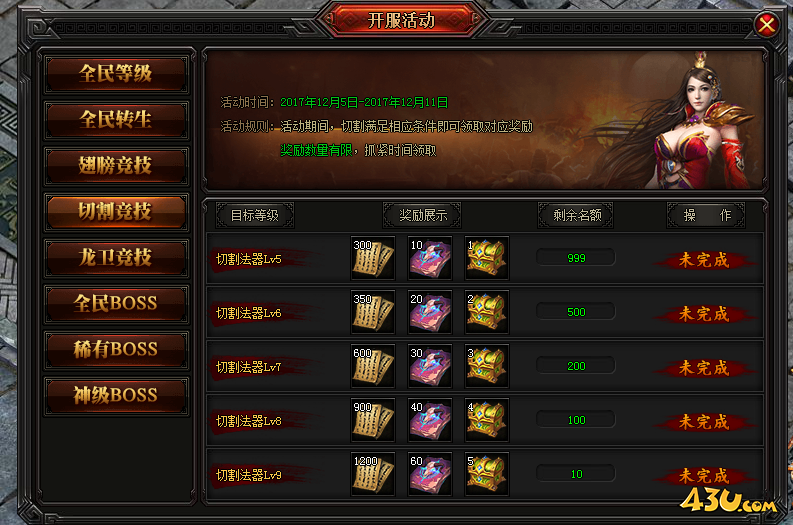Select the 神级BOSS tab
Screen dimensions: 793x525
pyautogui.click(x=116, y=396)
